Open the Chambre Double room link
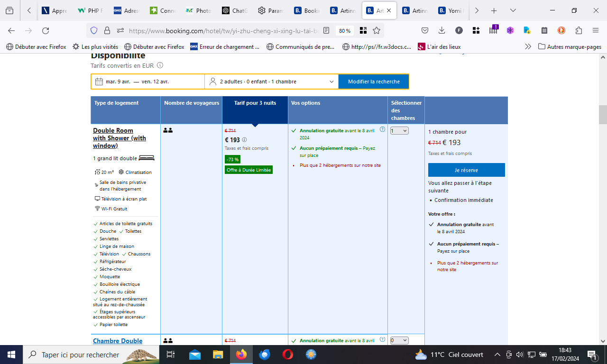 (118, 341)
